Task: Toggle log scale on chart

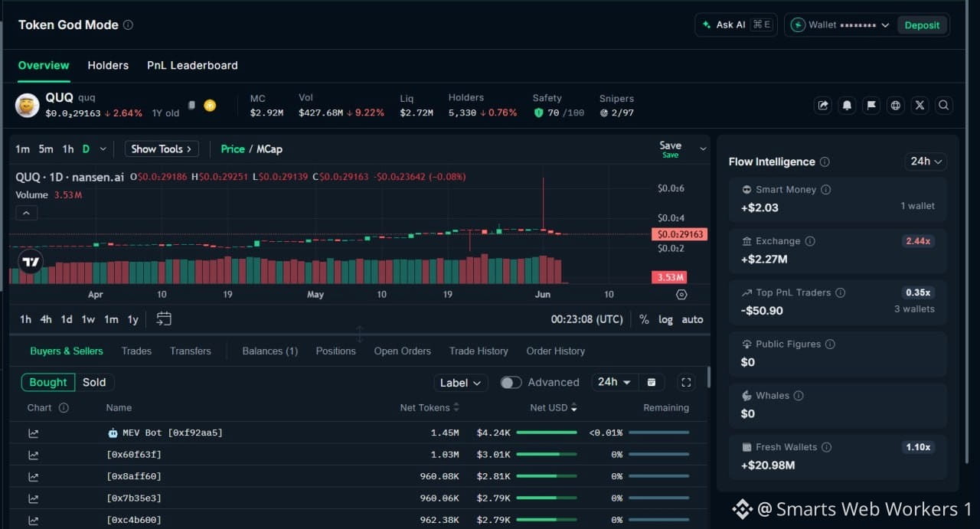Action: coord(666,319)
